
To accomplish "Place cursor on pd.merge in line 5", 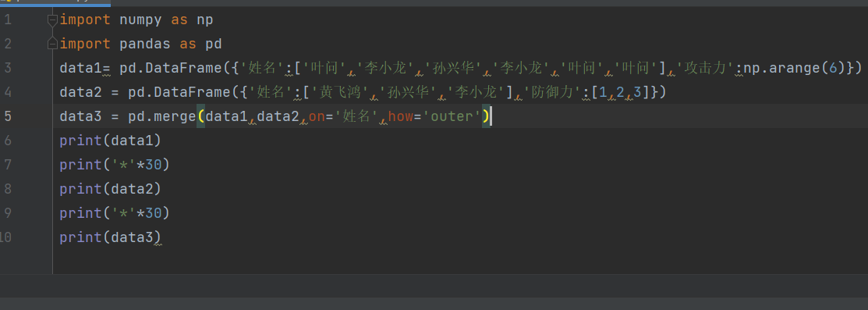I will tap(162, 116).
